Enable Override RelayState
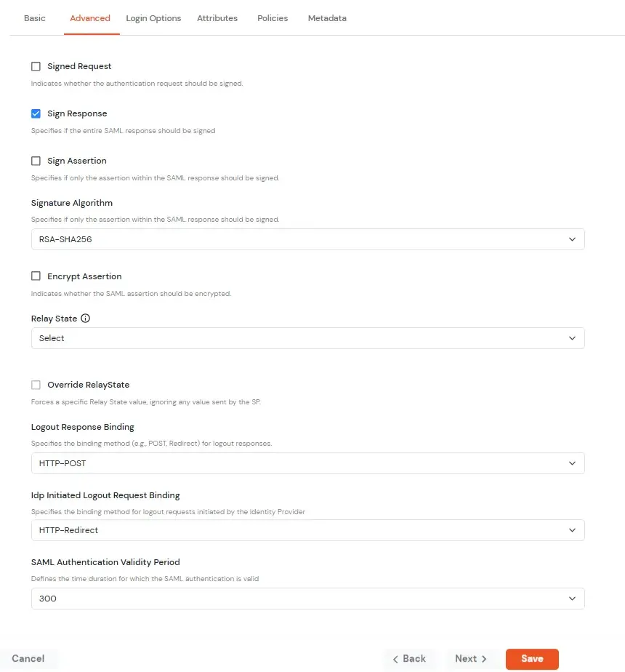The width and height of the screenshot is (625, 672). pos(36,385)
